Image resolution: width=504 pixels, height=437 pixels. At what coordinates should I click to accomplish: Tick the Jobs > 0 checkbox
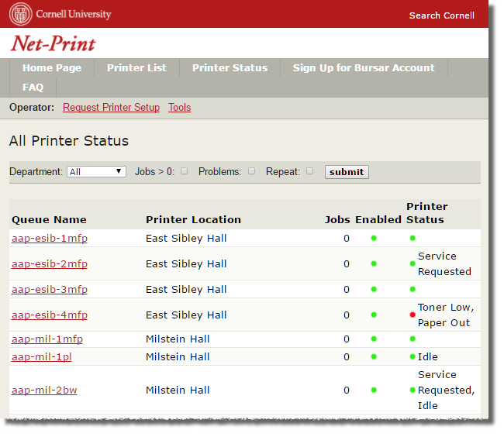(185, 171)
